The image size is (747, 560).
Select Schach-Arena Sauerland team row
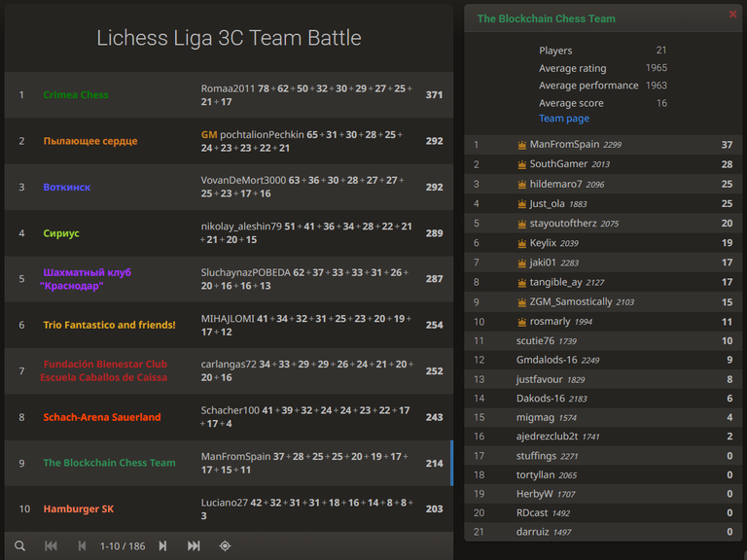pyautogui.click(x=229, y=417)
